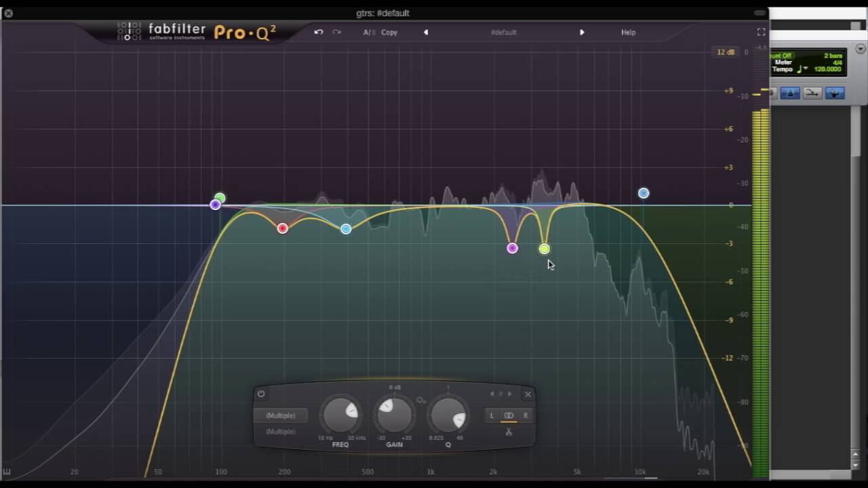Toggle A/B comparison mode
Viewport: 868px width, 488px height.
click(x=368, y=32)
